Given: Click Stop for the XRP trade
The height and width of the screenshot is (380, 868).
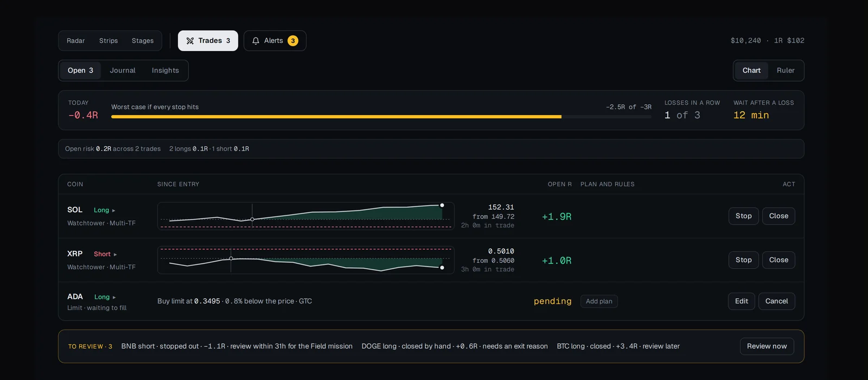Looking at the screenshot, I should (744, 260).
